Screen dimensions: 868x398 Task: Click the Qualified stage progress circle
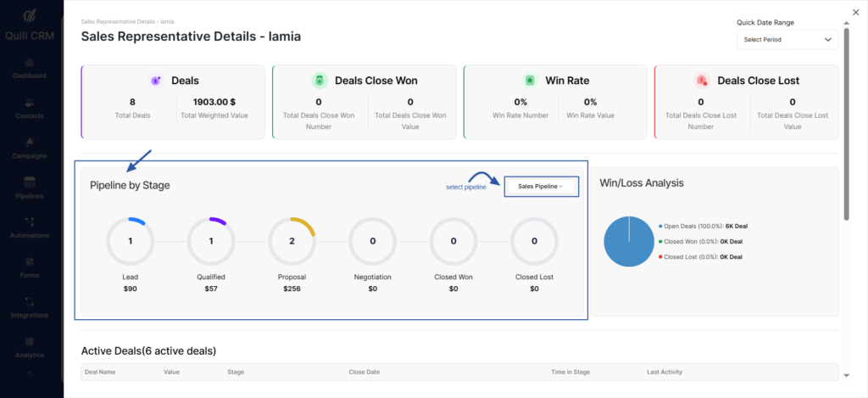pyautogui.click(x=211, y=241)
